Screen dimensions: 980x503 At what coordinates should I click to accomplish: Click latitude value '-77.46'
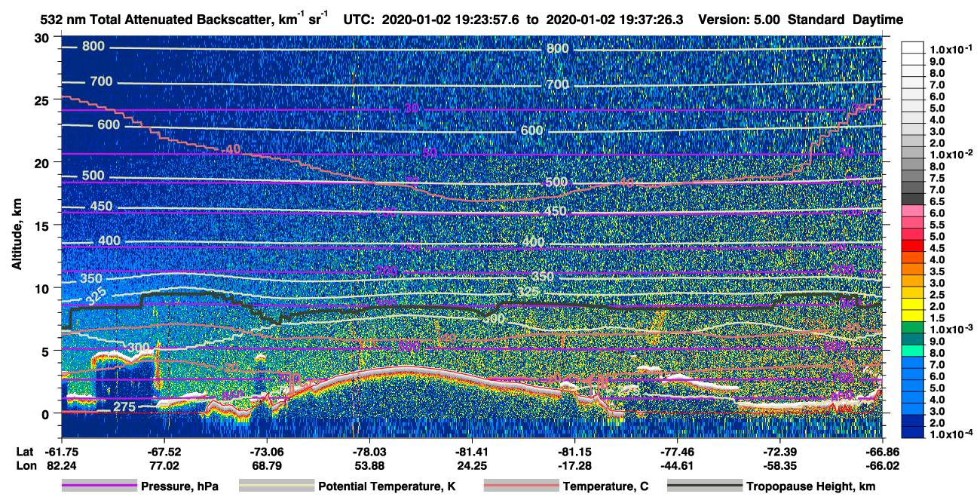point(678,452)
